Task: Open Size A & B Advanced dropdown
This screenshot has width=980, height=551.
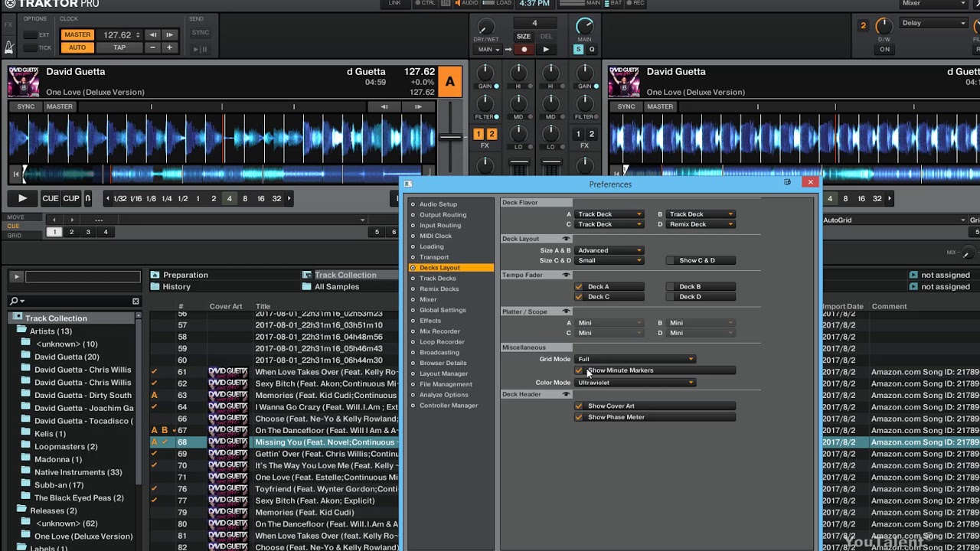Action: (x=609, y=250)
